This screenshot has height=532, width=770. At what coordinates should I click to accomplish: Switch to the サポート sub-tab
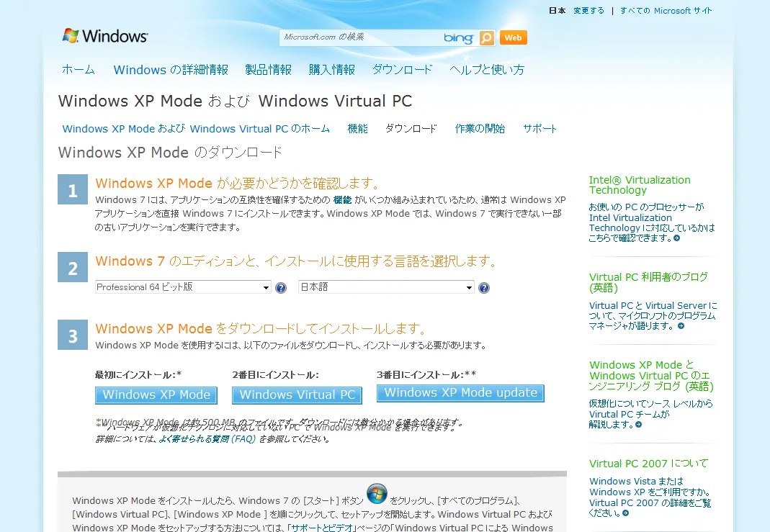click(x=540, y=129)
